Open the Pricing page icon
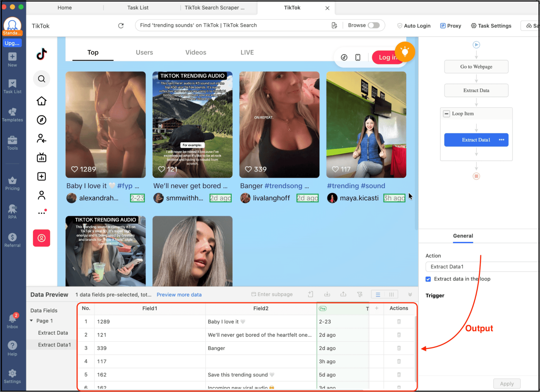 coord(12,184)
